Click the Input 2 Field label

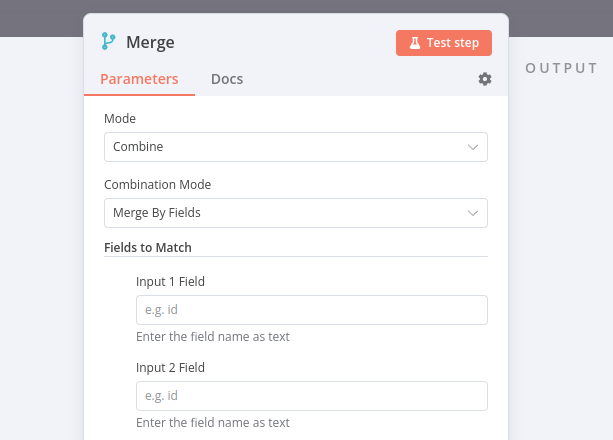[170, 368]
